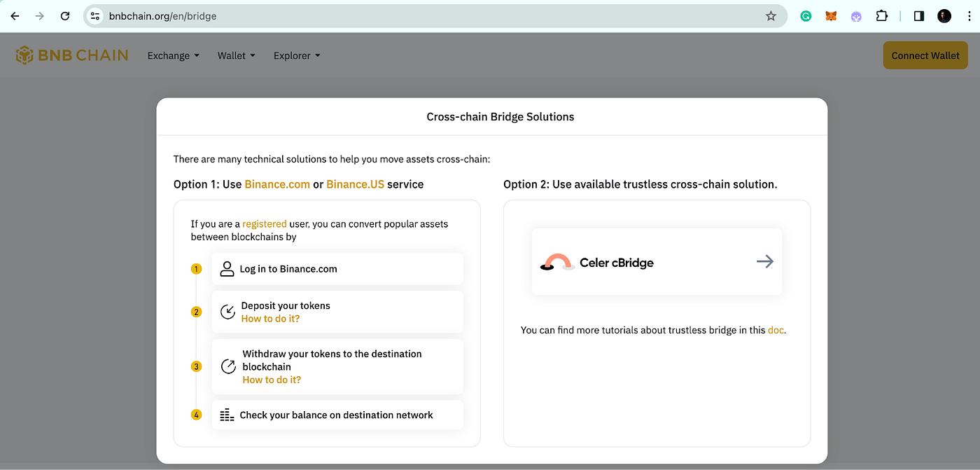Screen dimensions: 980x470
Task: Click the BNB Chain logo
Action: pos(72,55)
